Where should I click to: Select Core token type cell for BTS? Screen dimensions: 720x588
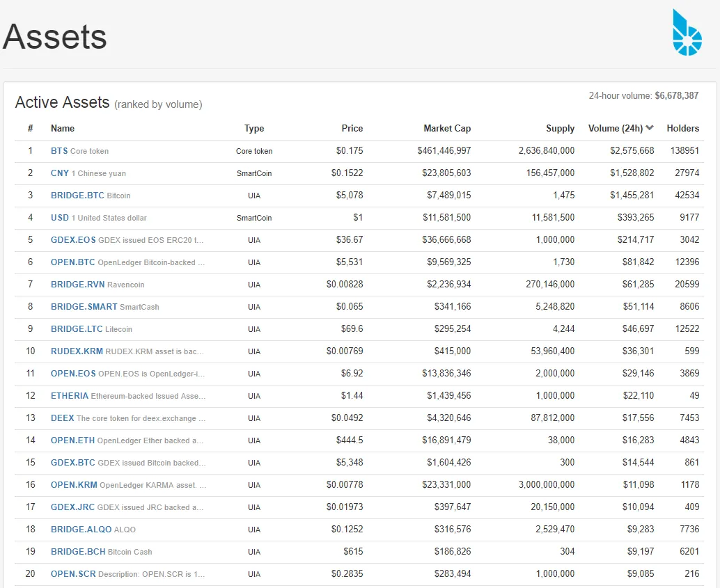pos(254,151)
